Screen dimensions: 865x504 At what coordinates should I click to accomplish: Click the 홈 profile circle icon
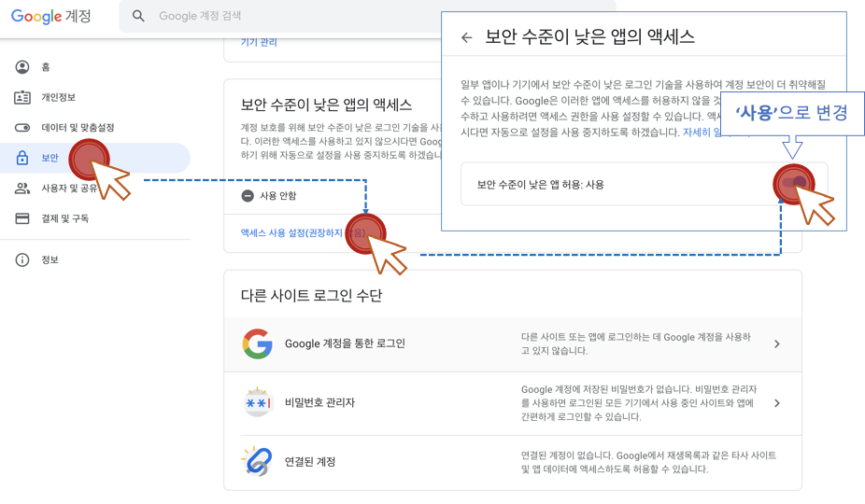point(22,67)
